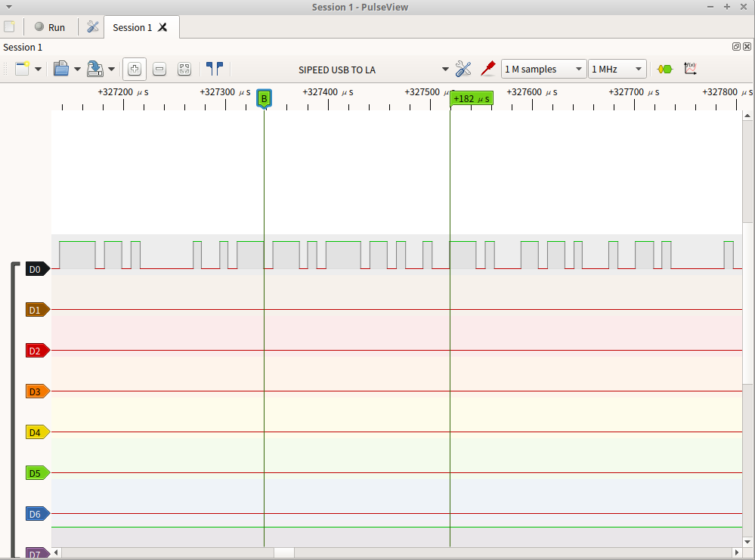The width and height of the screenshot is (755, 560).
Task: Expand the save options dropdown arrow
Action: (x=111, y=70)
